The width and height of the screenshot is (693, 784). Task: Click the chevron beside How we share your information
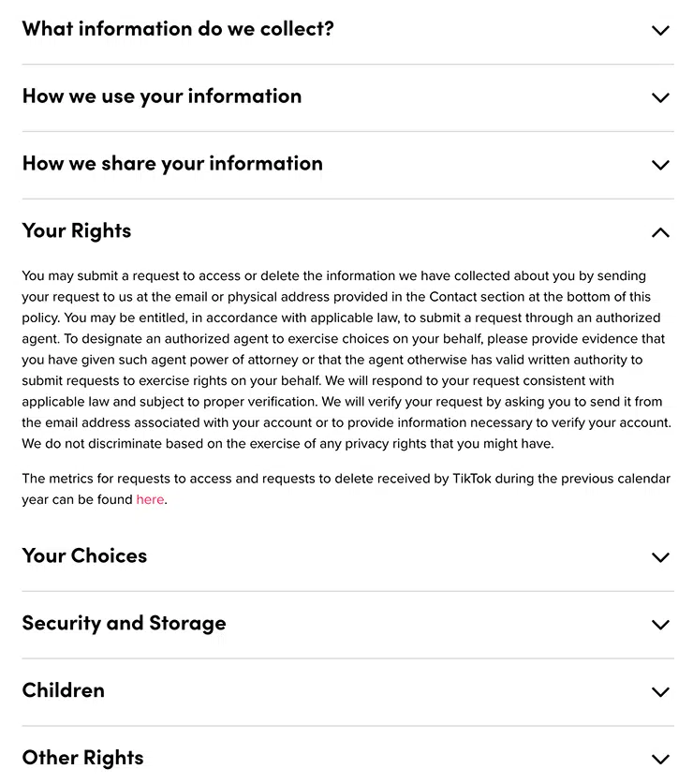(660, 165)
